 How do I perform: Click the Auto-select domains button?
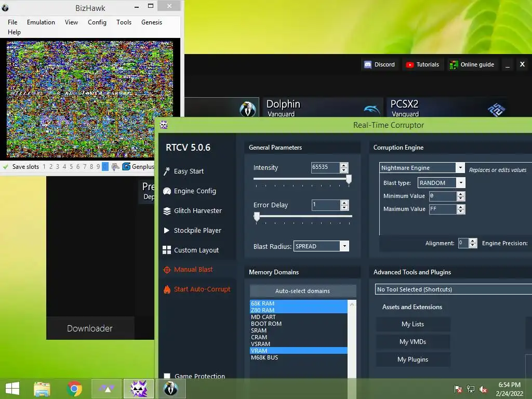coord(303,291)
